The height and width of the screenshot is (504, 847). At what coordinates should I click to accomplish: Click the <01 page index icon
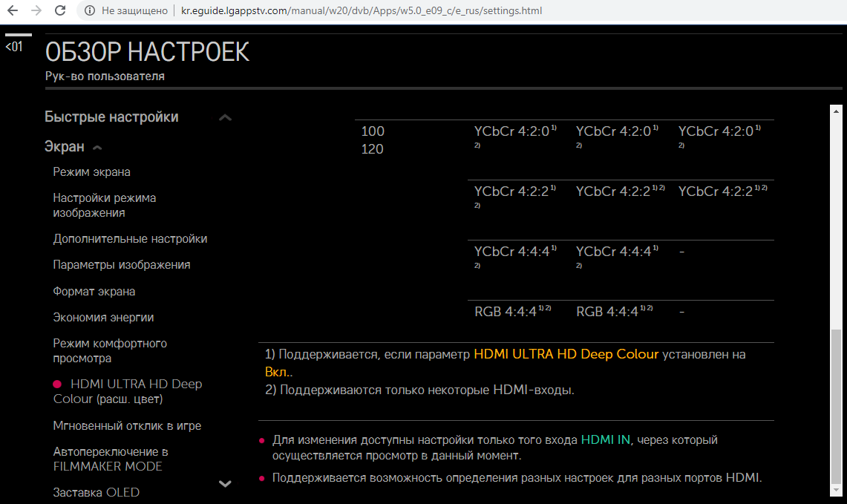coord(14,47)
